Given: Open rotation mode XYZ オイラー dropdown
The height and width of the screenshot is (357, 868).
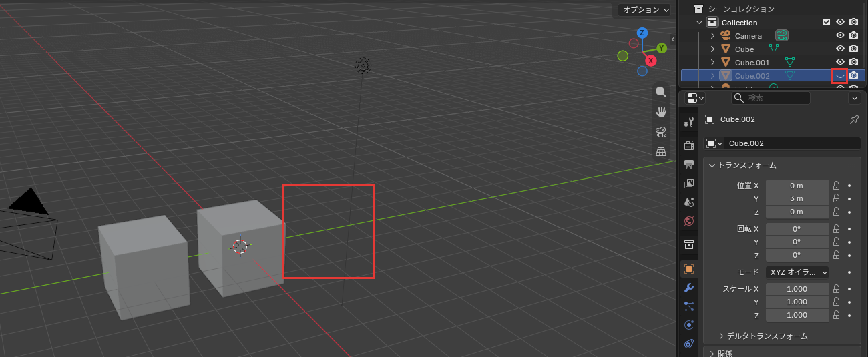Looking at the screenshot, I should click(x=797, y=272).
